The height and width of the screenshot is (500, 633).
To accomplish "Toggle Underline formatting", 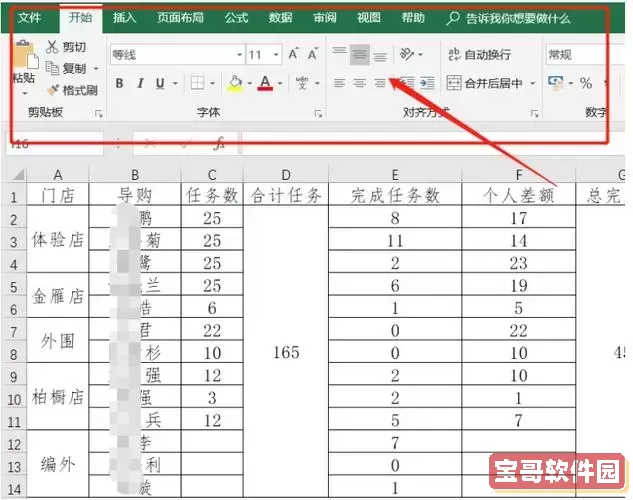I will pyautogui.click(x=160, y=84).
